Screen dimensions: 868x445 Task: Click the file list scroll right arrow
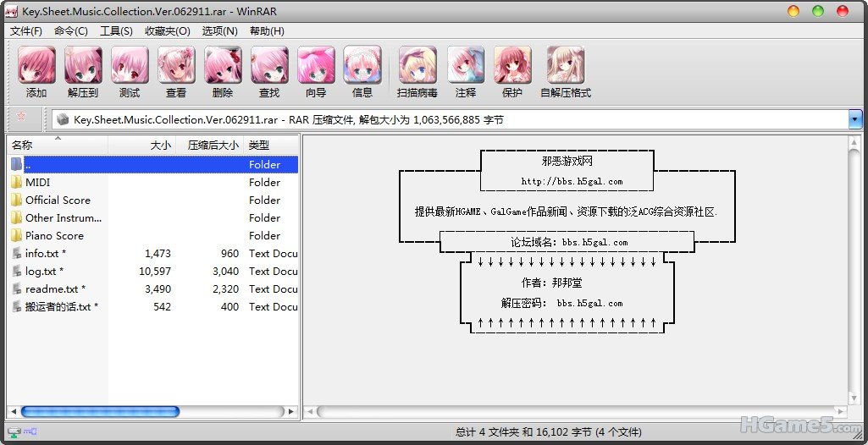click(291, 411)
